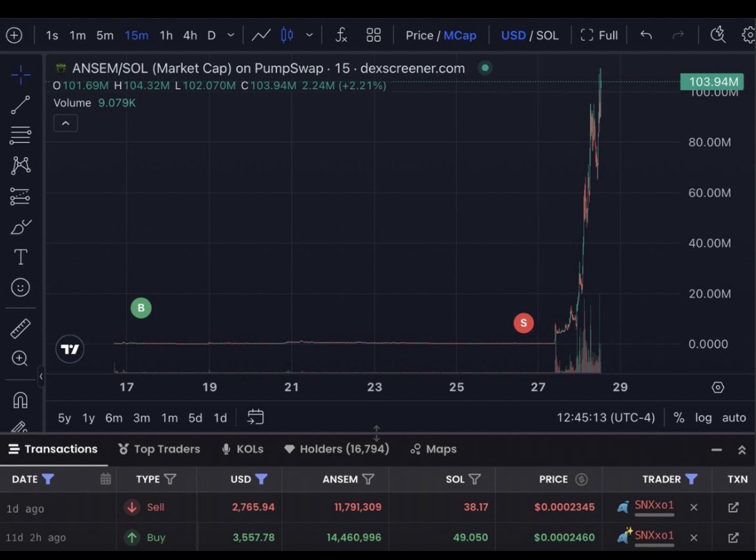Open the Top Traders tab
The width and height of the screenshot is (756, 560).
tap(159, 449)
